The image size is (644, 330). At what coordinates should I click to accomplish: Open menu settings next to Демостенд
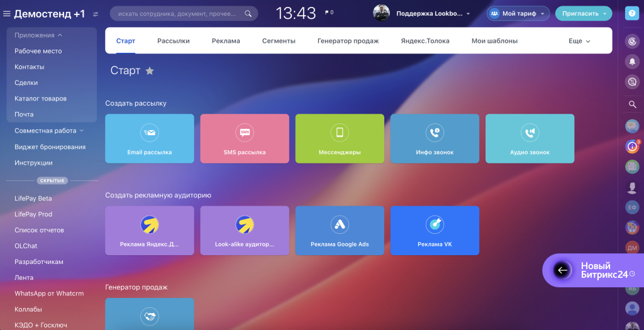pyautogui.click(x=96, y=14)
